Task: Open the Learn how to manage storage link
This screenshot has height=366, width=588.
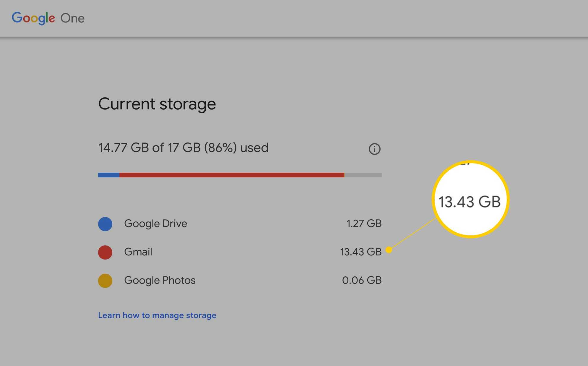Action: [x=157, y=315]
